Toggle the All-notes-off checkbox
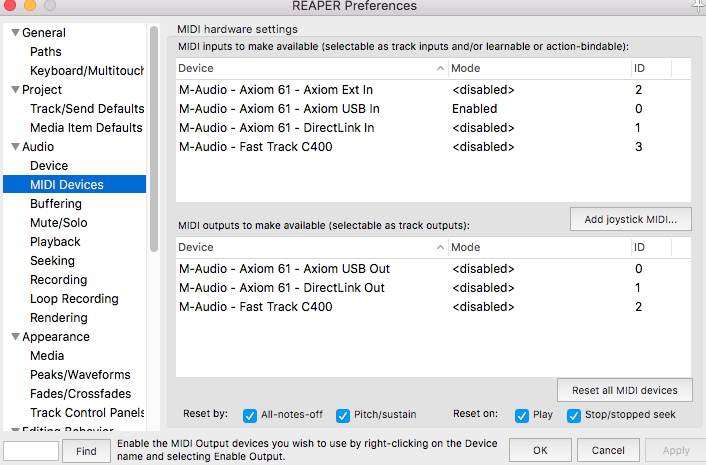The image size is (706, 465). [250, 415]
